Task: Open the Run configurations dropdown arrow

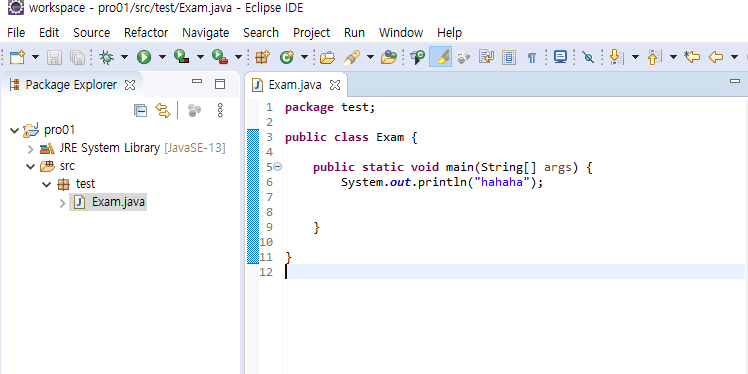Action: click(x=162, y=58)
